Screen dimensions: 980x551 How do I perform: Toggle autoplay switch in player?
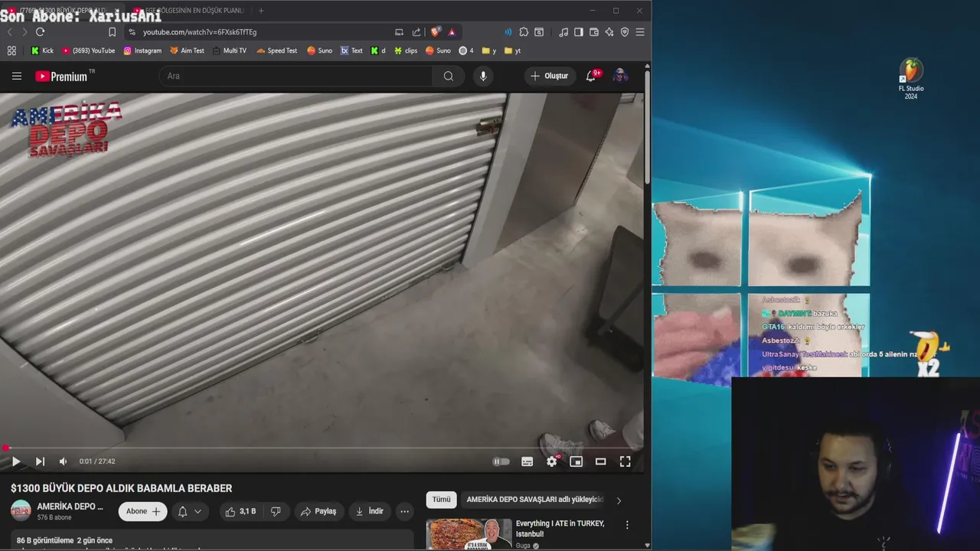click(501, 461)
